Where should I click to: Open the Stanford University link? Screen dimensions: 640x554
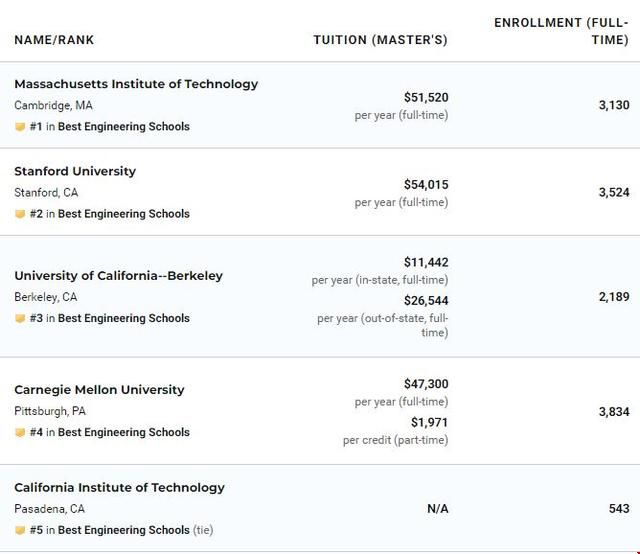click(75, 171)
